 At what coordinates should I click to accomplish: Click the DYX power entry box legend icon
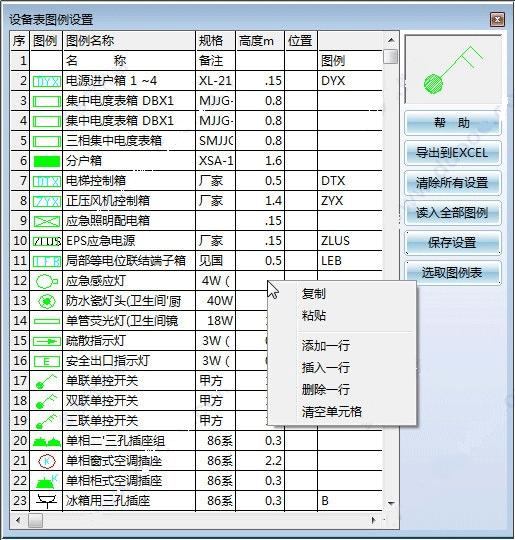pyautogui.click(x=47, y=81)
